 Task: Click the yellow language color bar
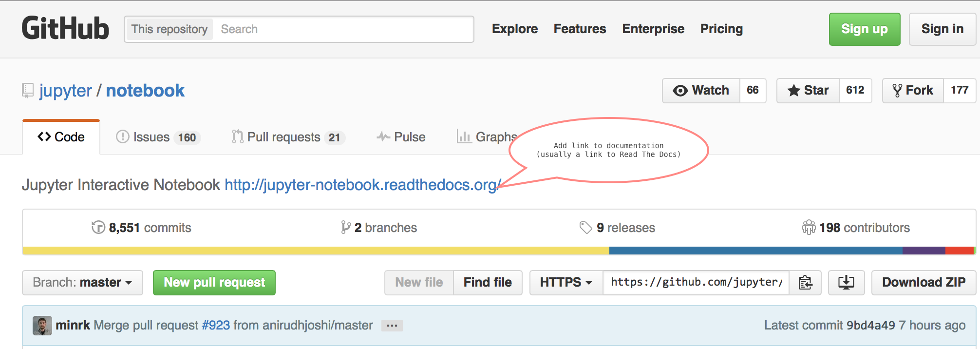click(316, 251)
